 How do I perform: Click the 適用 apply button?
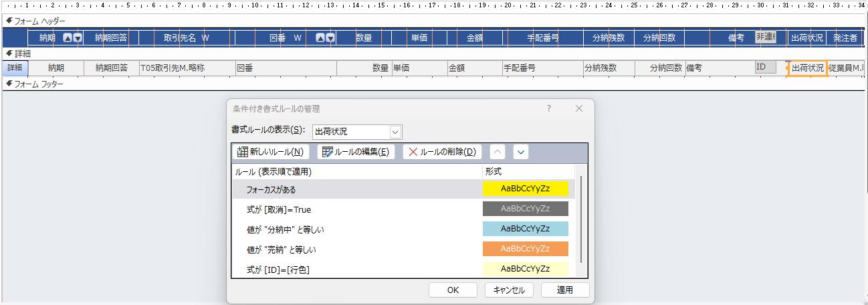pos(565,290)
